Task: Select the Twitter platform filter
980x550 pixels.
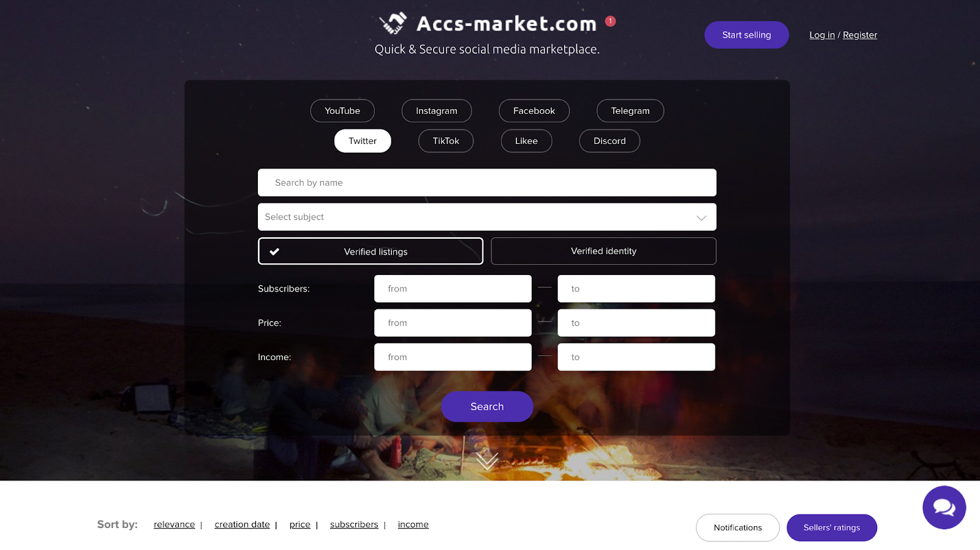Action: pos(363,141)
